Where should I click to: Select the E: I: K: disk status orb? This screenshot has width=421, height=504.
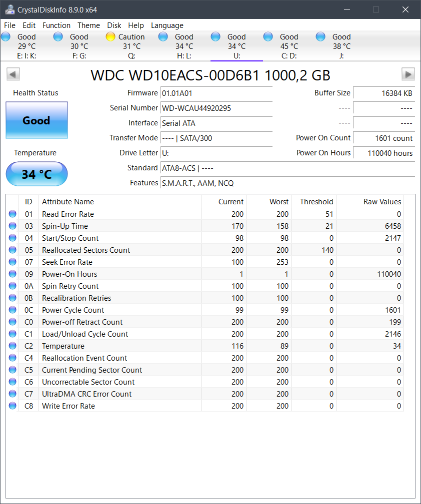click(6, 36)
